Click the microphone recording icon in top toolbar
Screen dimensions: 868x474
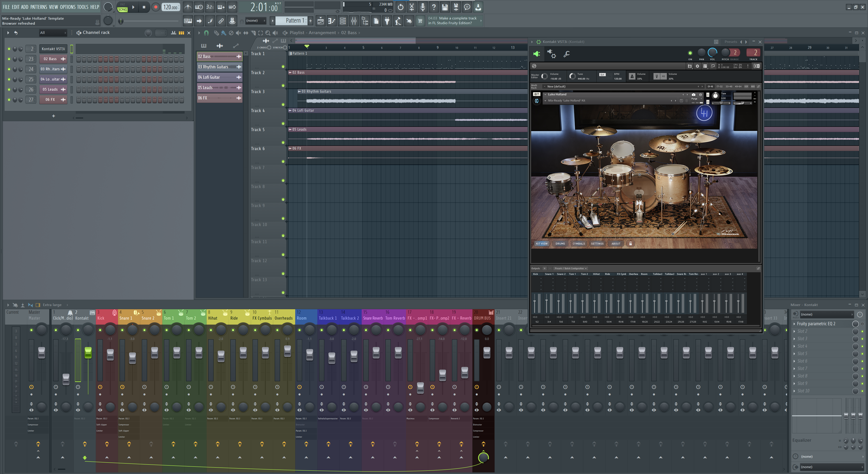(x=422, y=7)
